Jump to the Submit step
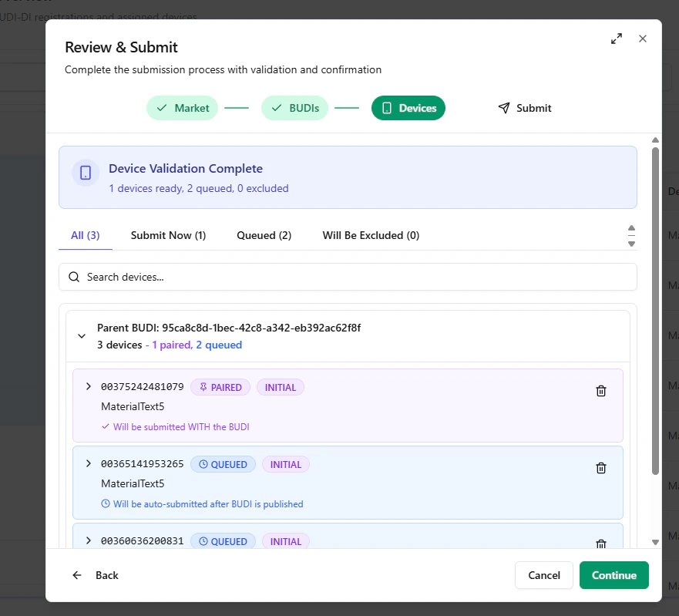Viewport: 679px width, 616px height. (524, 108)
